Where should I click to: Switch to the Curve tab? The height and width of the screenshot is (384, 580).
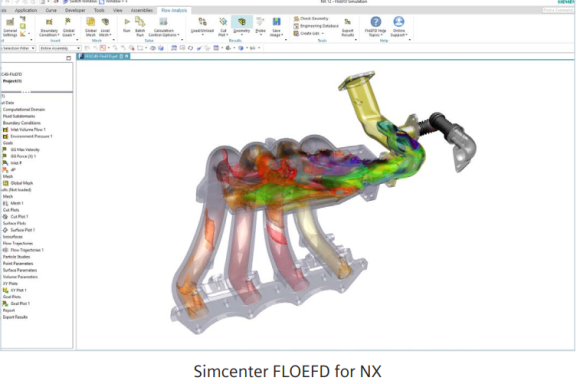pos(51,10)
